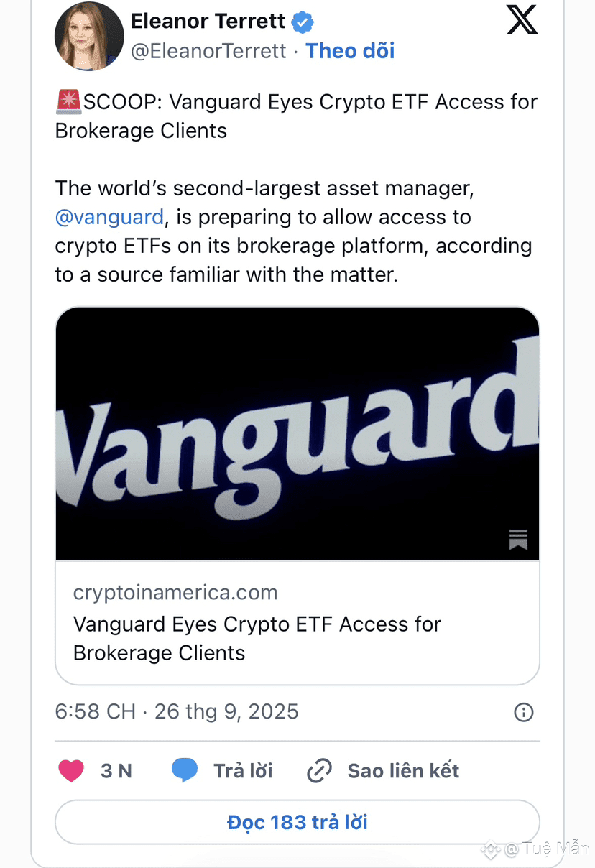595x868 pixels.
Task: Click the red siren emoji
Action: click(x=69, y=102)
